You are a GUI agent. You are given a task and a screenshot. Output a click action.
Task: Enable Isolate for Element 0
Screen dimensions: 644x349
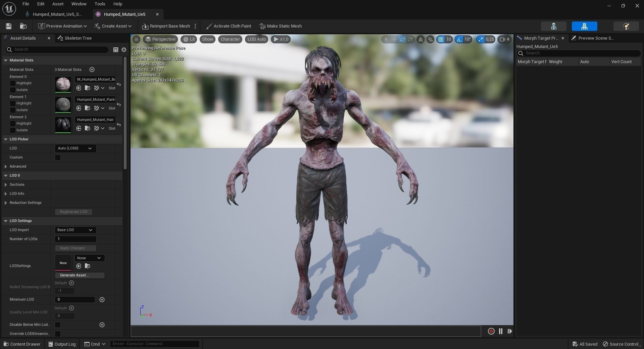(x=13, y=90)
